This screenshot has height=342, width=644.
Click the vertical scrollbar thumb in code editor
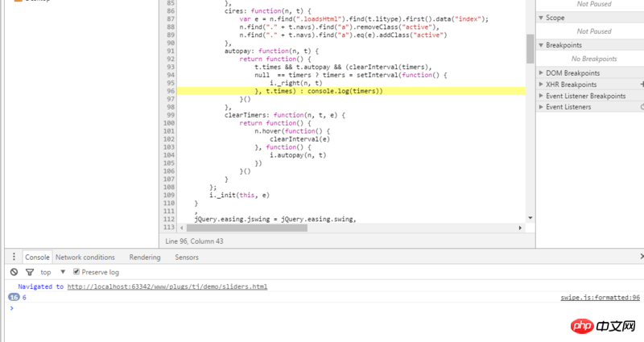[530, 49]
